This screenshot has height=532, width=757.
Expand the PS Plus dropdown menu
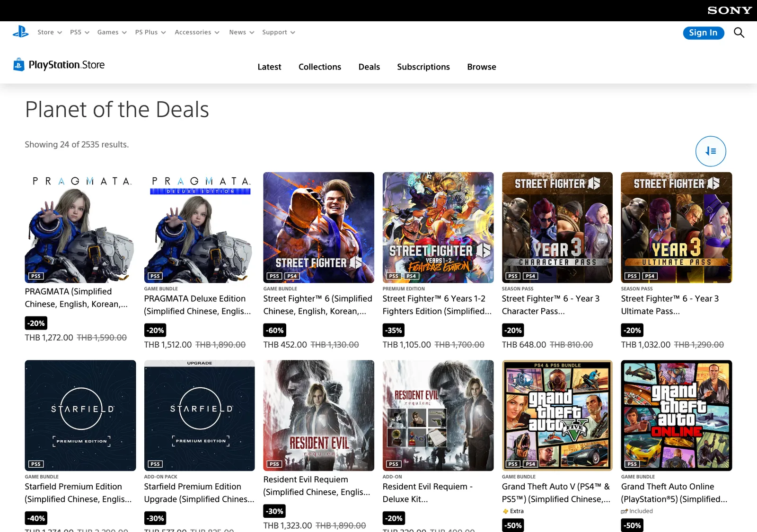point(150,32)
